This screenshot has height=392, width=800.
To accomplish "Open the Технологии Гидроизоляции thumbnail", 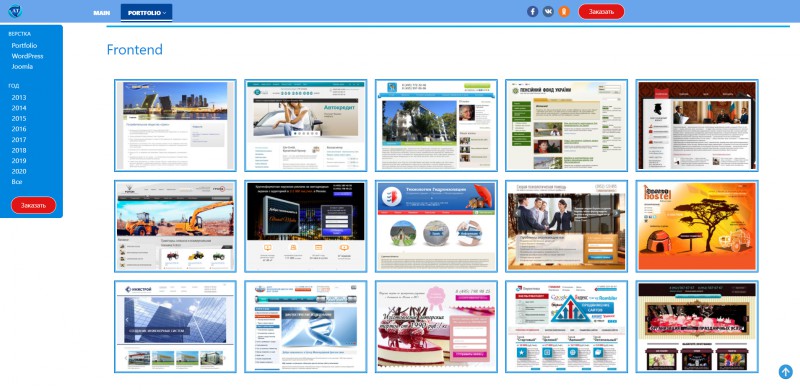I will point(436,226).
